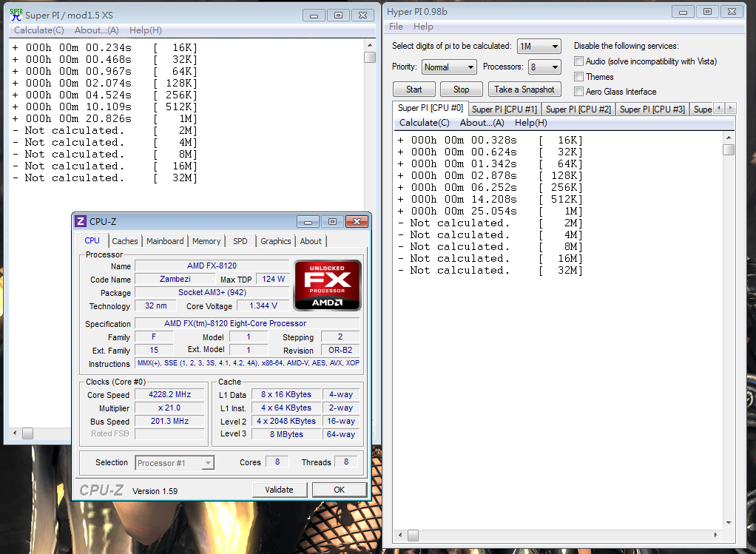The image size is (756, 554).
Task: Click the 10.109s 512K result in Super PI
Action: point(105,107)
